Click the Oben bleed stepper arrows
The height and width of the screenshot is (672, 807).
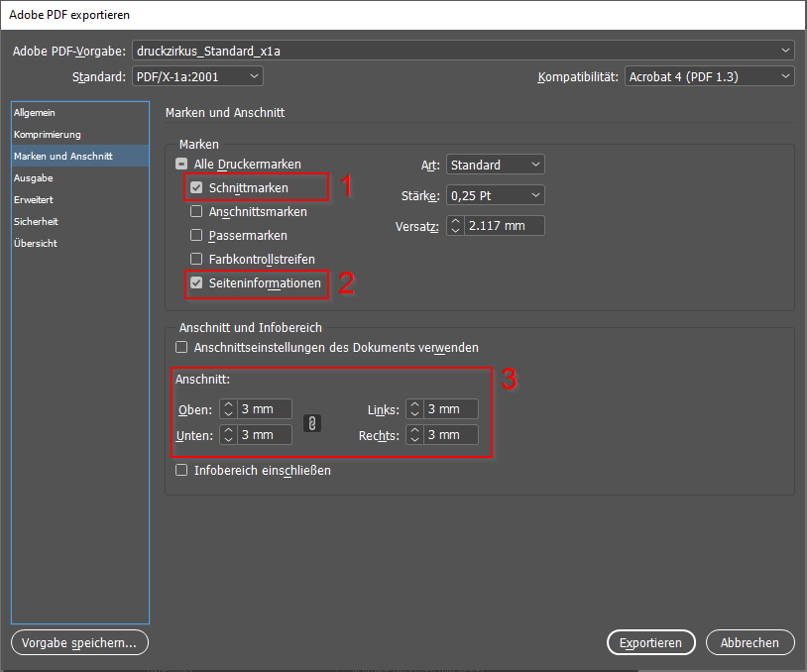(228, 409)
